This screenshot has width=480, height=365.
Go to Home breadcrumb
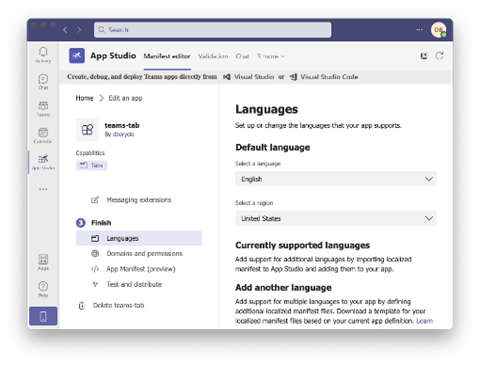[x=84, y=98]
